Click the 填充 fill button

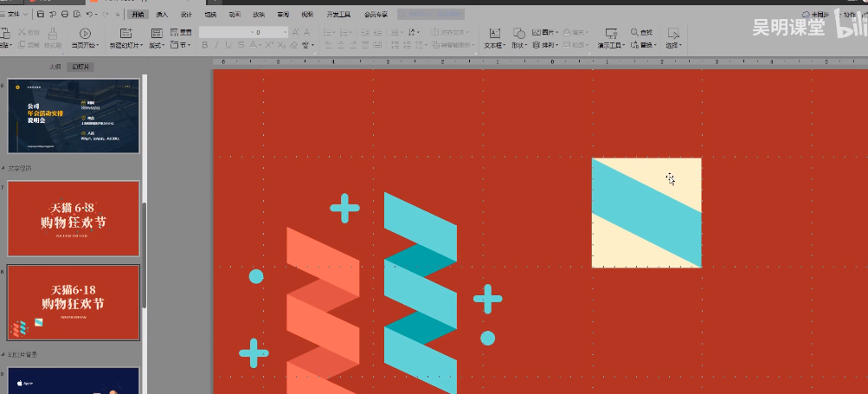tap(575, 33)
